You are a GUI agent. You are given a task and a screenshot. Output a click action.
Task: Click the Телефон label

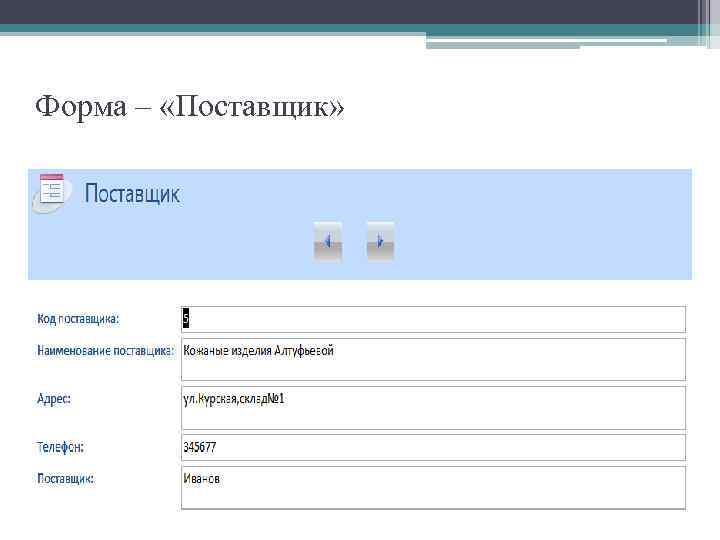pos(60,447)
